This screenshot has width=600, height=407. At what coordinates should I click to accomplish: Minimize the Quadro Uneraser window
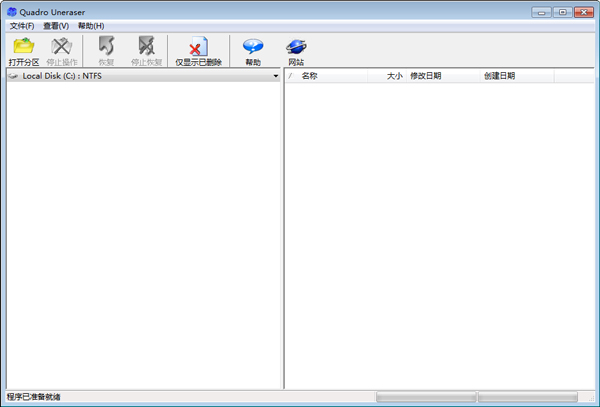tap(541, 12)
